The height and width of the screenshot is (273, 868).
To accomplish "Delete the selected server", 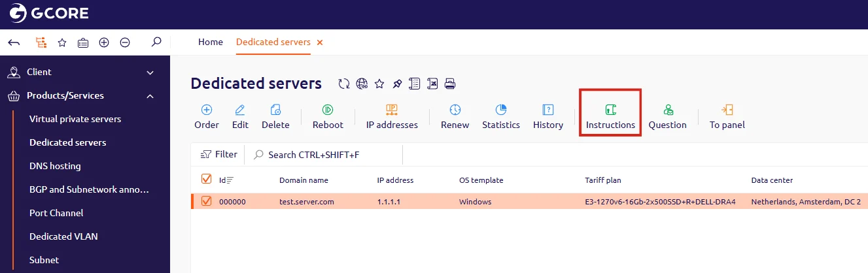I will pos(275,117).
